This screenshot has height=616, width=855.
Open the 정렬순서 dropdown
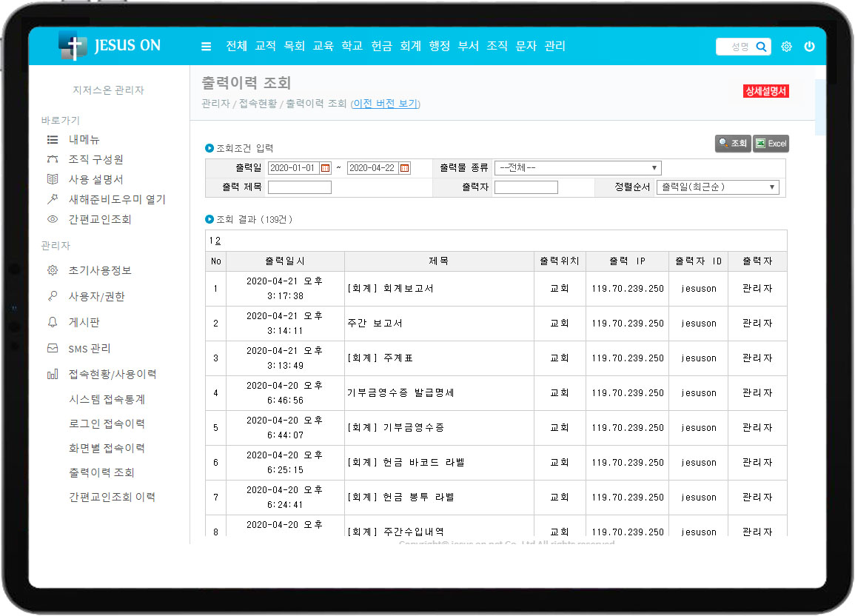click(x=717, y=187)
